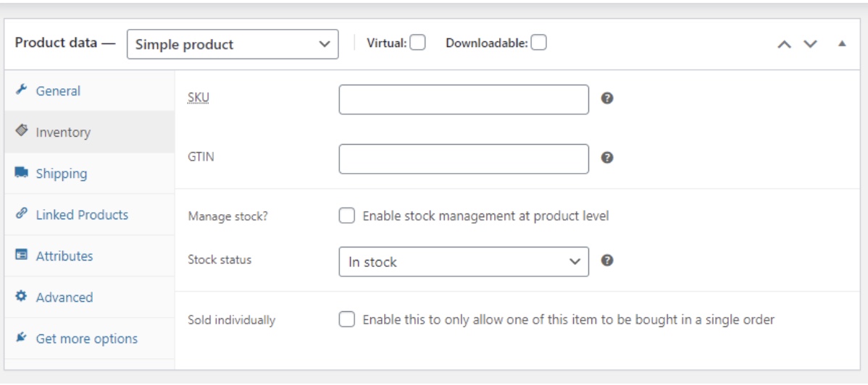Viewport: 868px width, 385px height.
Task: Move the Product data panel down
Action: (x=811, y=44)
